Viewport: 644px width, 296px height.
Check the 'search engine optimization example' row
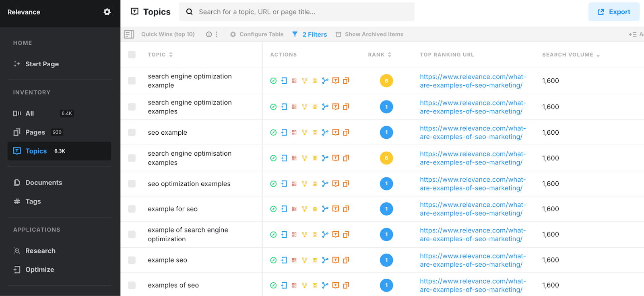132,81
